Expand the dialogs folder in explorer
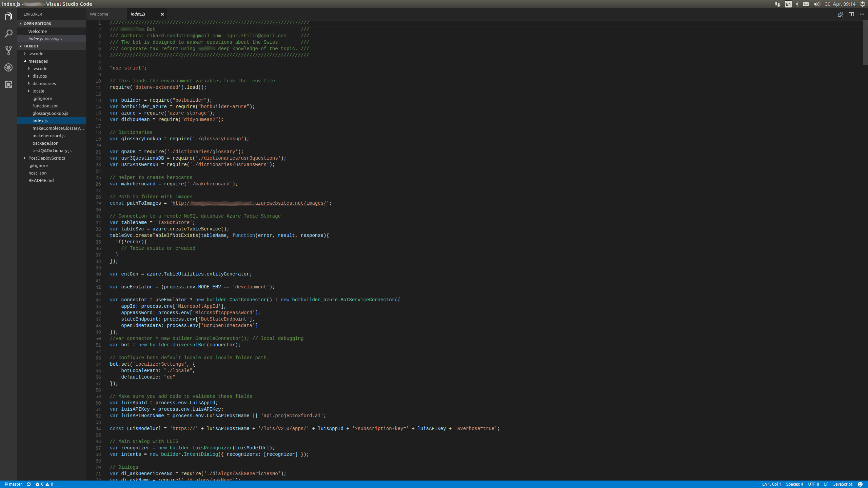This screenshot has height=488, width=868. 39,76
